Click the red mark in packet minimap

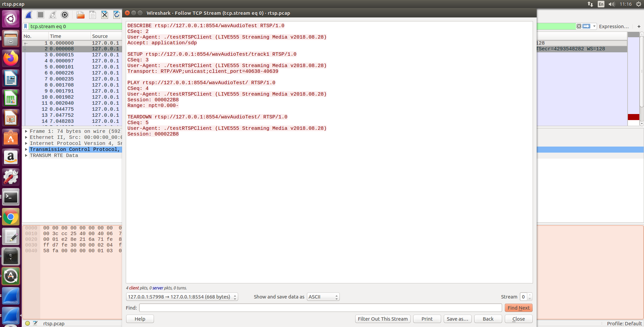633,117
